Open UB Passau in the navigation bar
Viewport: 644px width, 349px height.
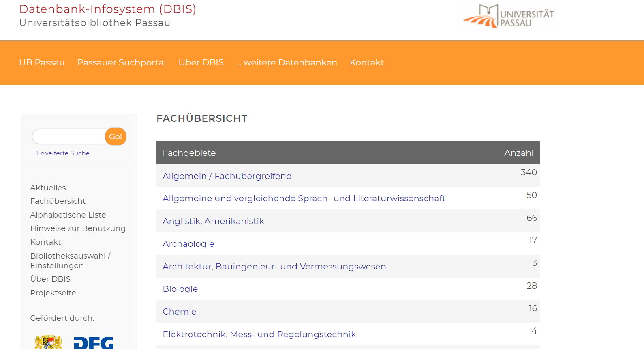coord(42,62)
